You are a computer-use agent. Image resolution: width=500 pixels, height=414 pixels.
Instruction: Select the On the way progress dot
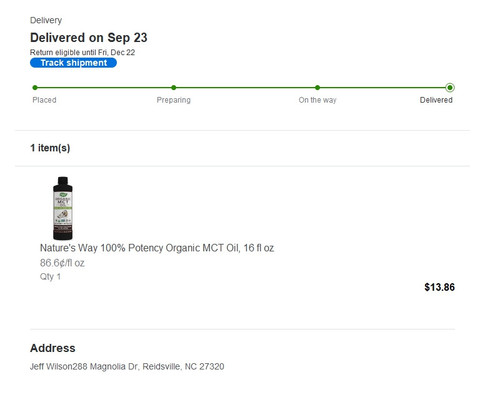point(317,88)
